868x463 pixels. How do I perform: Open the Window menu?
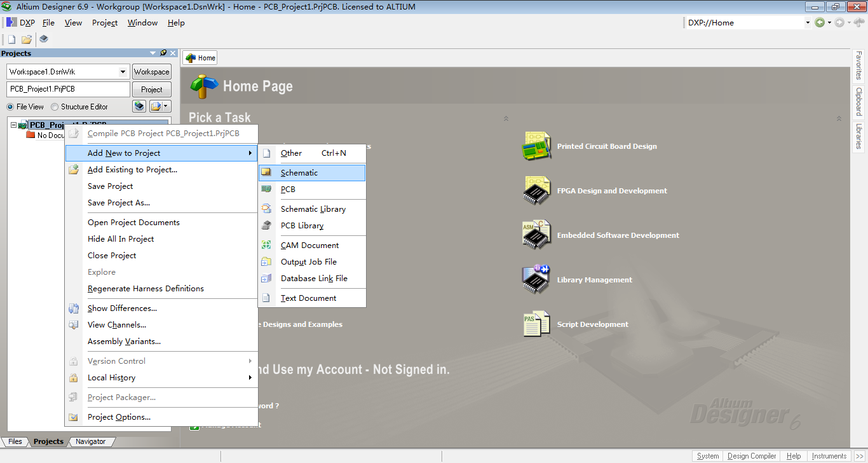(142, 22)
